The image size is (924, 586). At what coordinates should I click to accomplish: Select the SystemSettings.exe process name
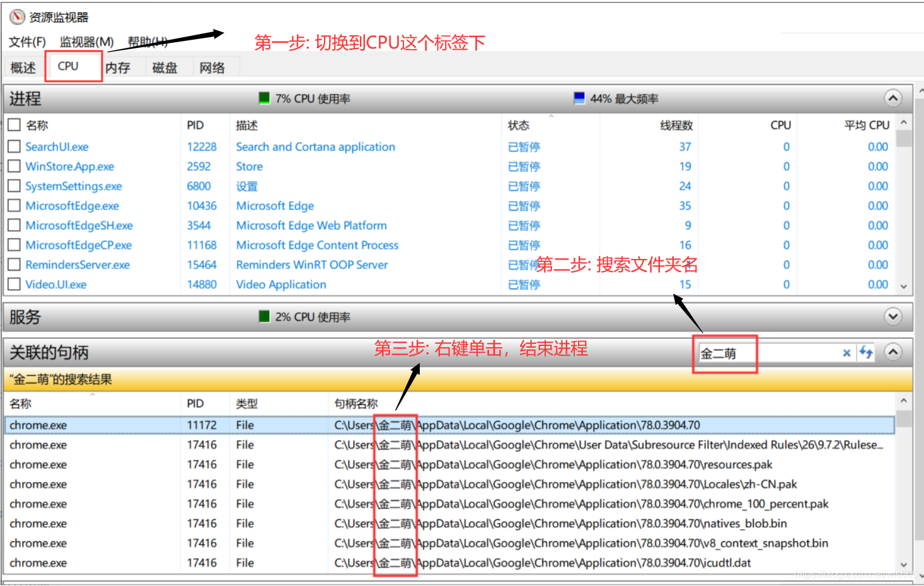(74, 186)
